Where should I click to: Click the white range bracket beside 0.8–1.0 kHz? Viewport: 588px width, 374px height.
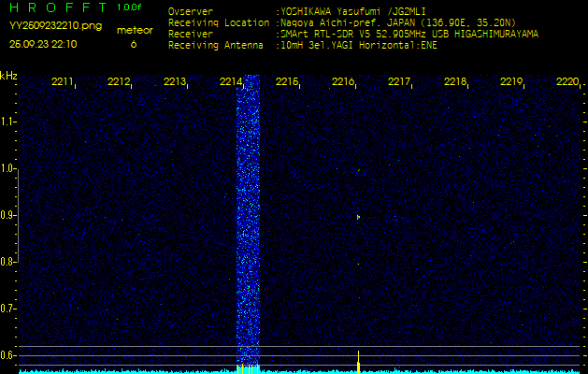pyautogui.click(x=18, y=215)
